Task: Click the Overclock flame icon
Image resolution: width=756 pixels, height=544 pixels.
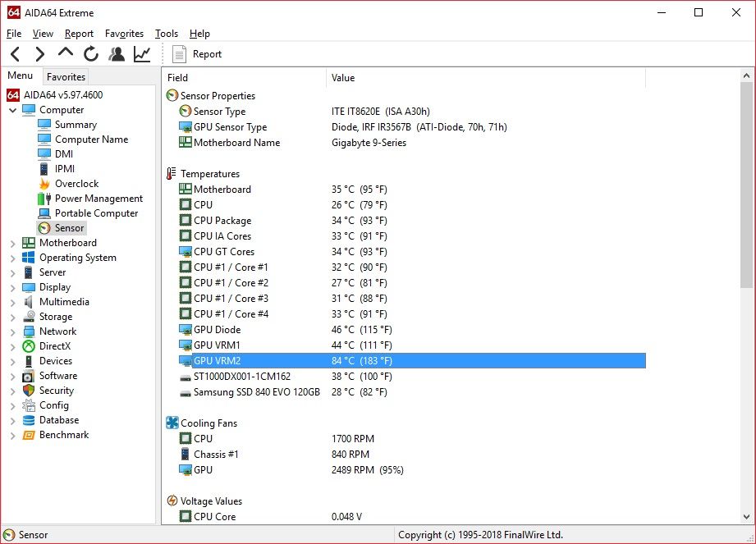Action: point(44,184)
